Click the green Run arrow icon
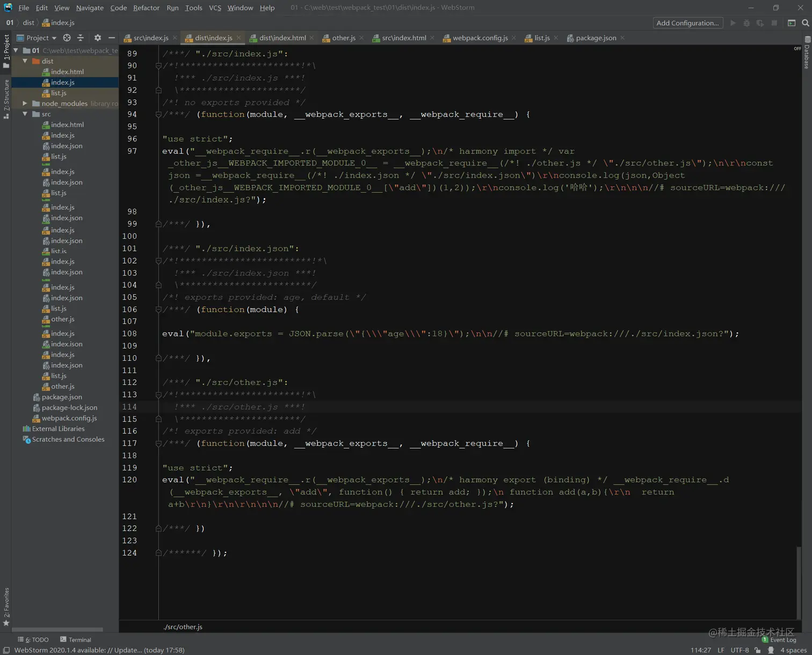 coord(733,23)
